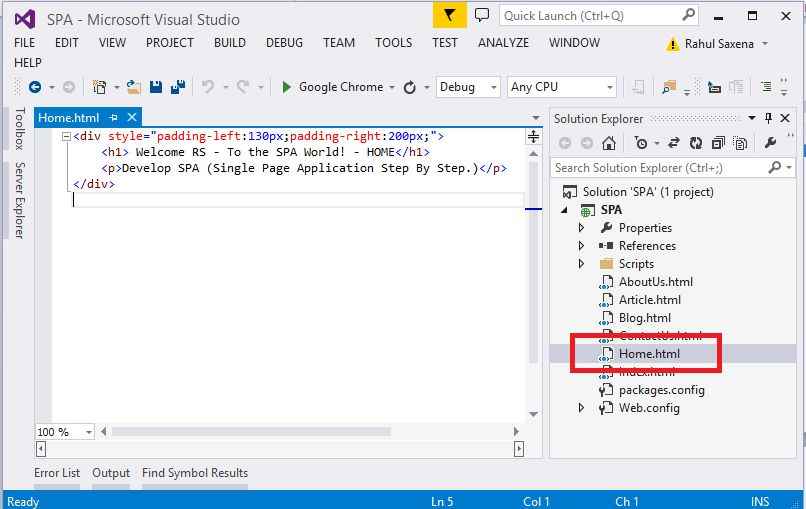Viewport: 806px width, 509px height.
Task: Open the EDIT menu
Action: point(67,43)
